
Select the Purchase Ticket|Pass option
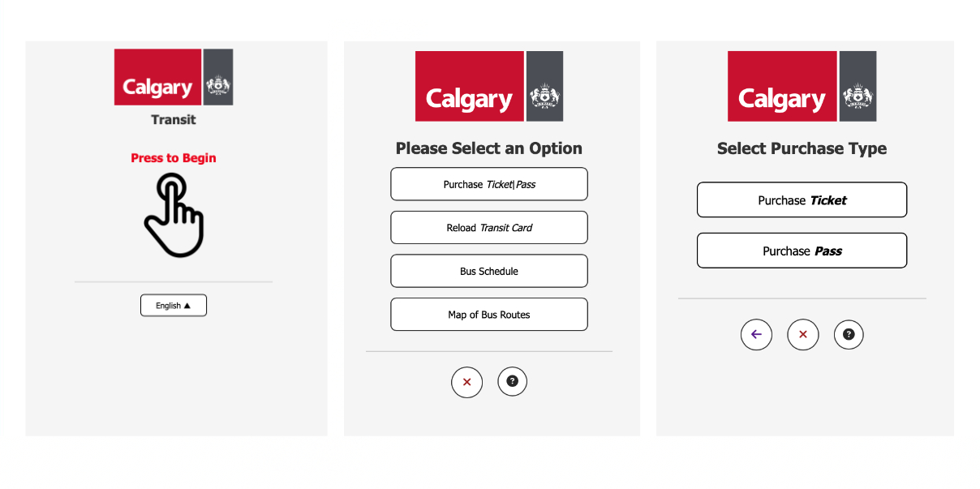(489, 184)
